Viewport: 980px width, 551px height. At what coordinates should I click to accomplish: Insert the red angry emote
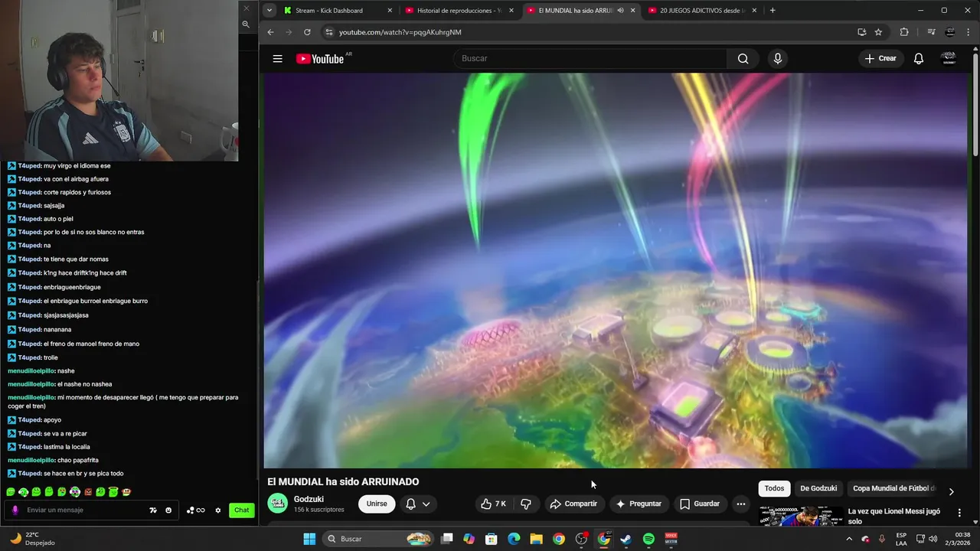pyautogui.click(x=88, y=492)
